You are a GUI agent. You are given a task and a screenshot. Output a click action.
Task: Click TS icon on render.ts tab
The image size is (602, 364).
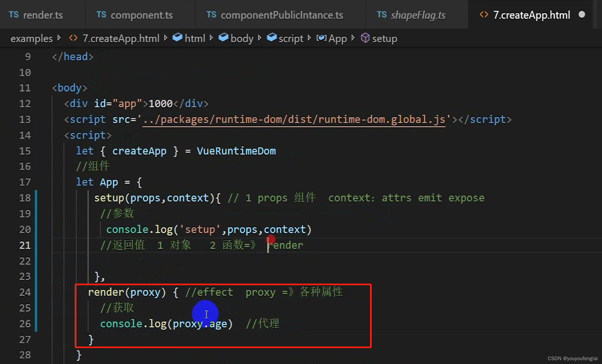pyautogui.click(x=14, y=14)
